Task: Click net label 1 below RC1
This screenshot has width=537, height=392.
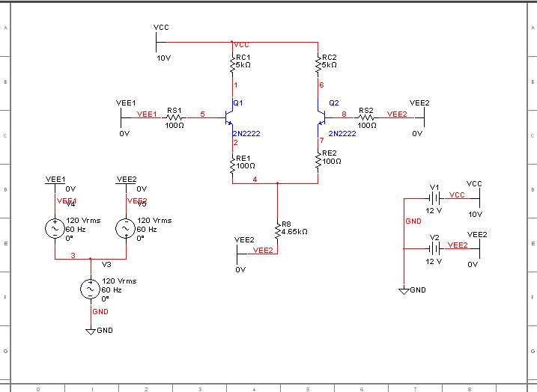Action: [x=236, y=85]
